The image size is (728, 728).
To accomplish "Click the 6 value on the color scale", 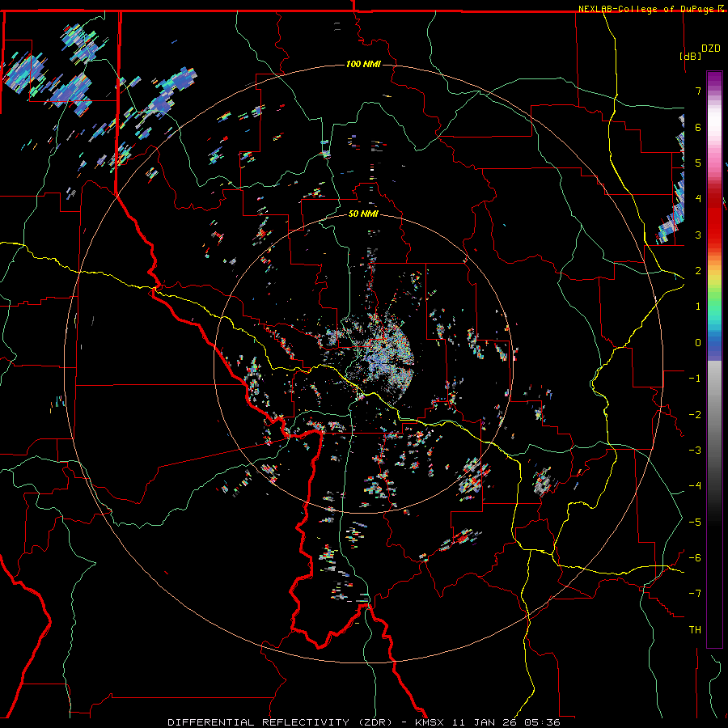I will (698, 127).
